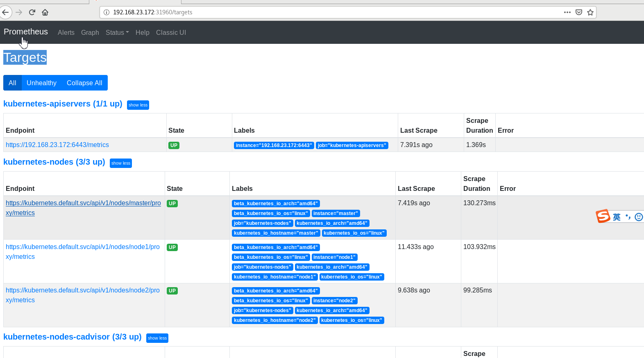The width and height of the screenshot is (644, 358).
Task: Open kubernetes-nodes-cadvisor (3/3 up) heading link
Action: click(73, 337)
